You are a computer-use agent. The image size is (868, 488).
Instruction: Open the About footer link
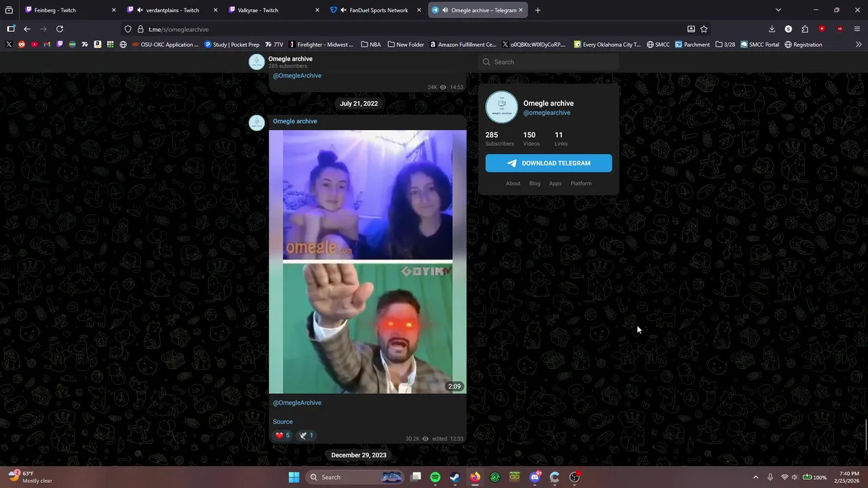pos(513,184)
